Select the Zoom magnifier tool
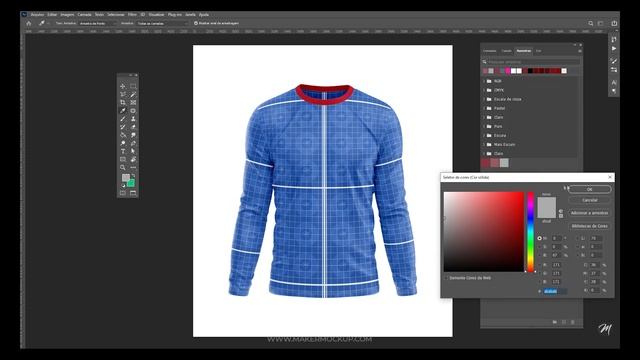This screenshot has height=360, width=640. (x=123, y=168)
